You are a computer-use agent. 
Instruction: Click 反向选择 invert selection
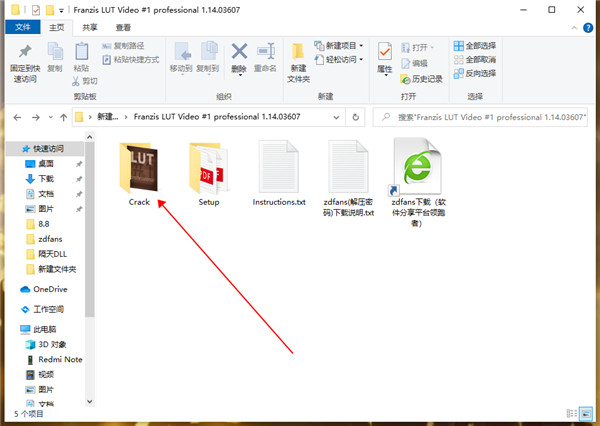475,73
